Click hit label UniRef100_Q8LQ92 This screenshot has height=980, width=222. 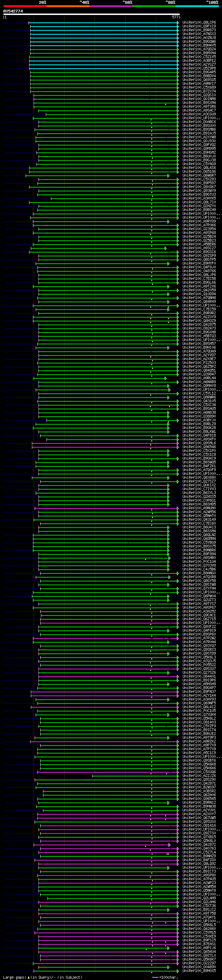tap(199, 864)
